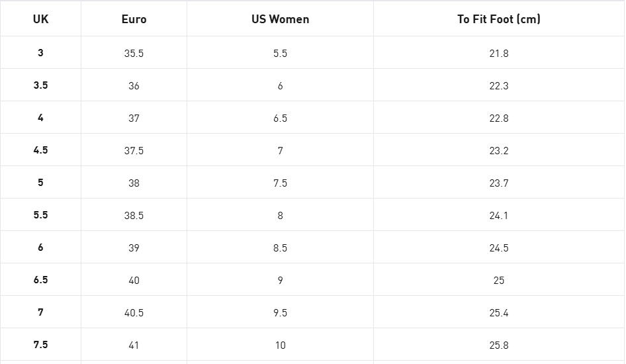Click the Euro column header
Screen dimensions: 626x364
134,19
